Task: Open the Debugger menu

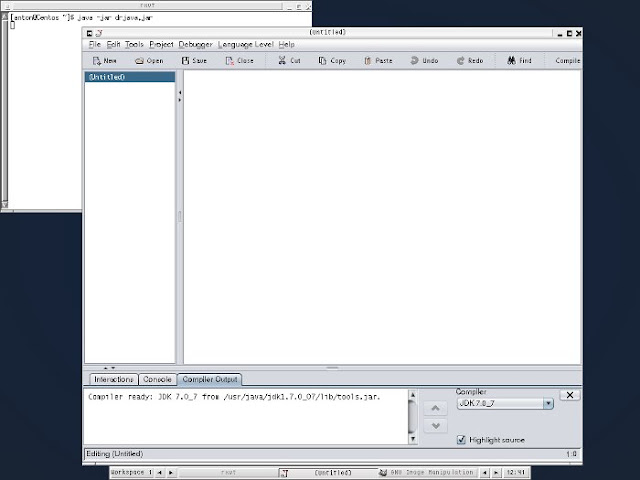Action: [196, 44]
